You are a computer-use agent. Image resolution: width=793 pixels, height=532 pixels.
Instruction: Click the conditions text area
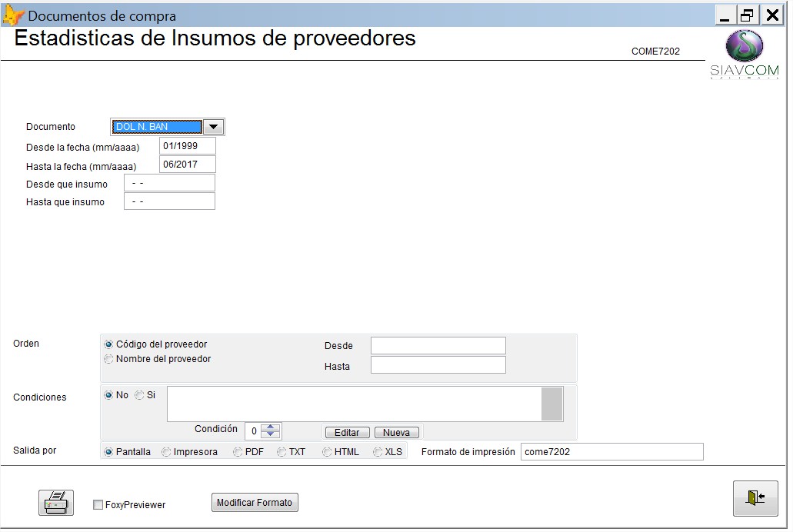(354, 404)
